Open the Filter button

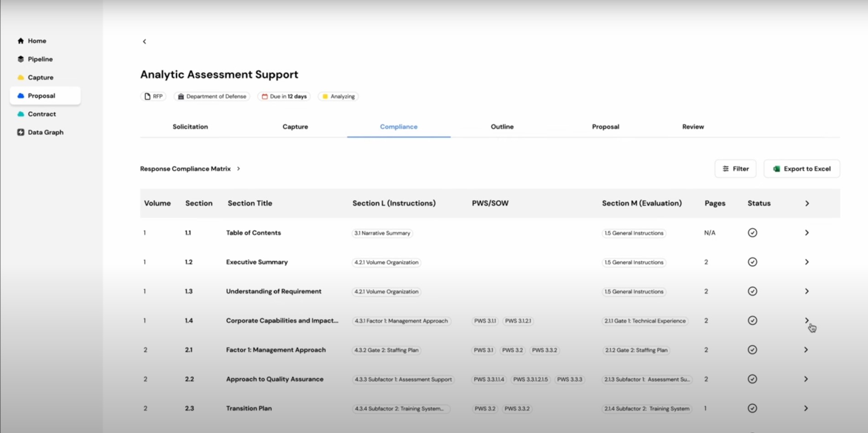(735, 169)
